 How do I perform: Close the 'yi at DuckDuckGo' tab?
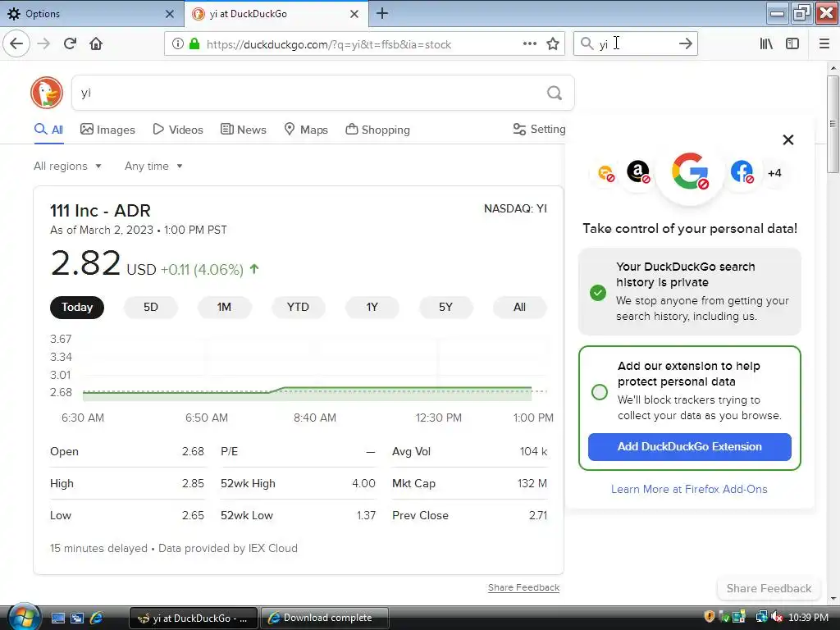coord(354,14)
